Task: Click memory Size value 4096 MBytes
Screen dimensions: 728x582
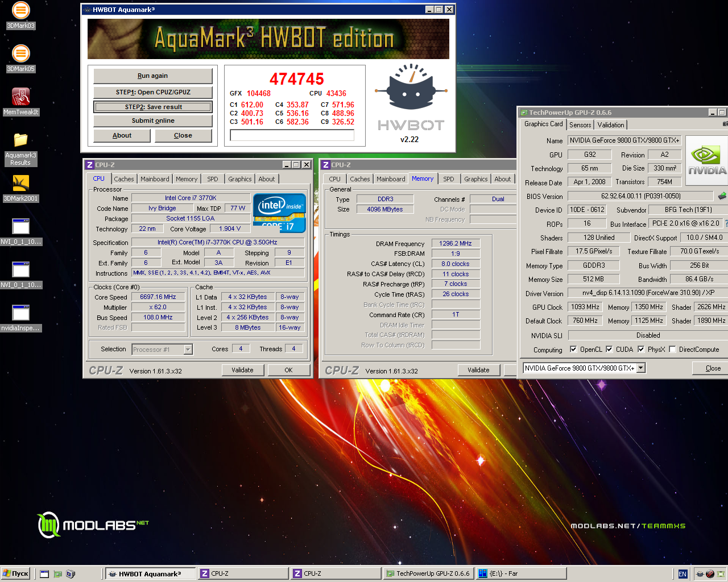Action: click(385, 209)
